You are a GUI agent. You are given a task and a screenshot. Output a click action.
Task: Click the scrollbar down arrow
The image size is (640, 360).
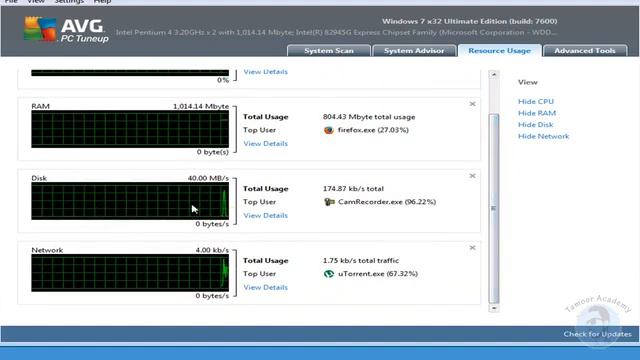coord(494,308)
